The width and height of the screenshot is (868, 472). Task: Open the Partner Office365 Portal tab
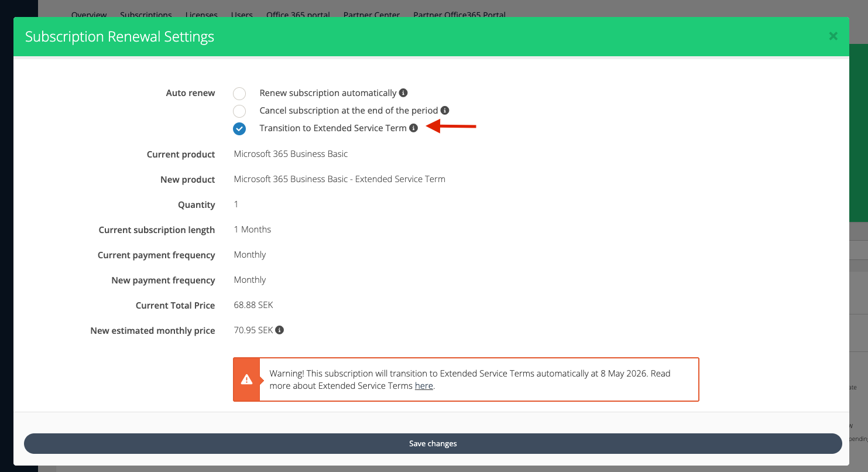(459, 15)
